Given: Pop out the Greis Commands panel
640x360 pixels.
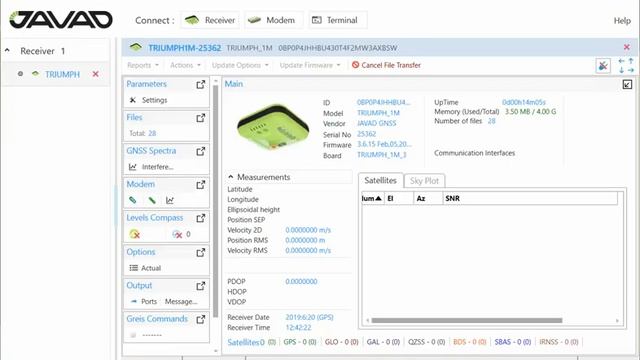Looking at the screenshot, I should coord(200,320).
